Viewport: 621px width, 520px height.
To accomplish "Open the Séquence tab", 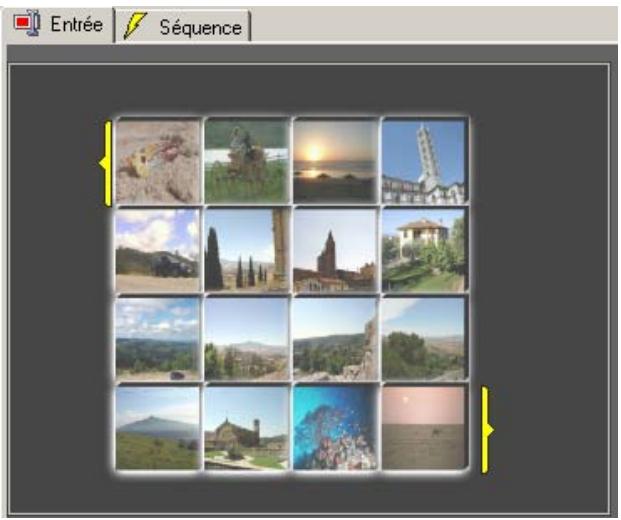I will point(183,26).
